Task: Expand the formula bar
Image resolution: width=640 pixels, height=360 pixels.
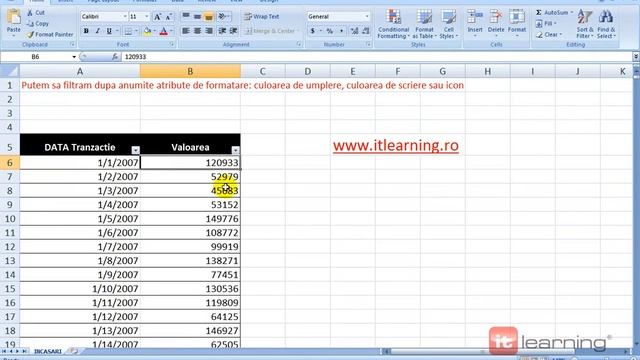Action: click(636, 57)
